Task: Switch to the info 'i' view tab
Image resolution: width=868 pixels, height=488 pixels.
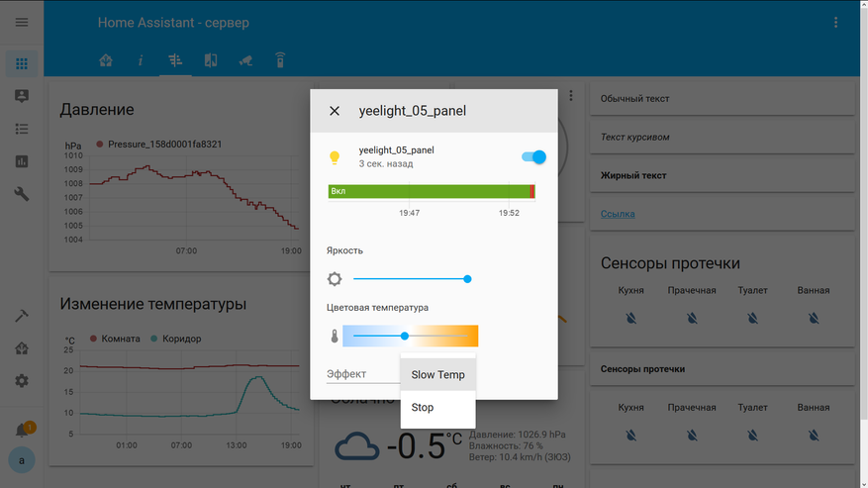Action: [x=141, y=59]
